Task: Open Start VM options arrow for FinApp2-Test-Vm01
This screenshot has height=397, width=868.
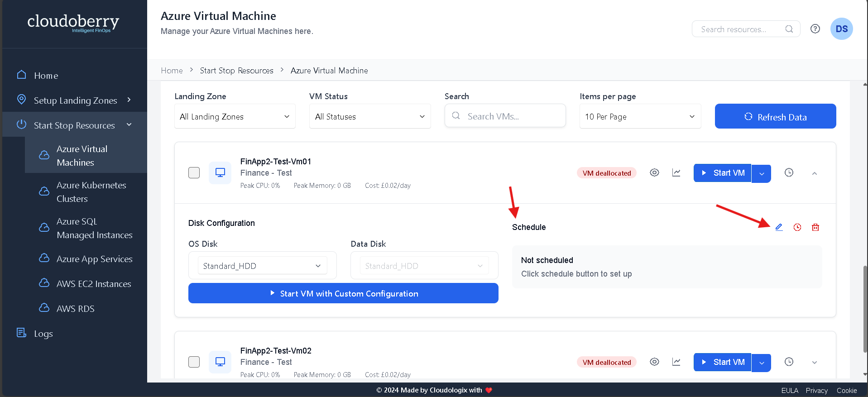Action: [x=762, y=173]
